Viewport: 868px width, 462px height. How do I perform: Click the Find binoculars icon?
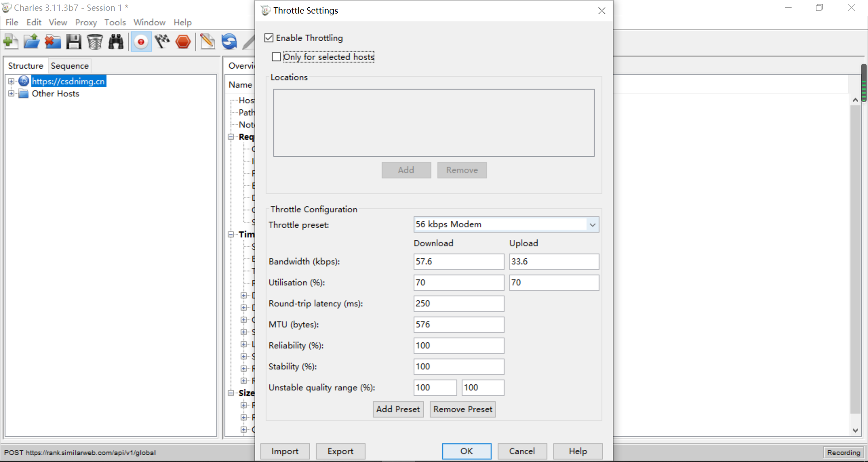coord(116,42)
